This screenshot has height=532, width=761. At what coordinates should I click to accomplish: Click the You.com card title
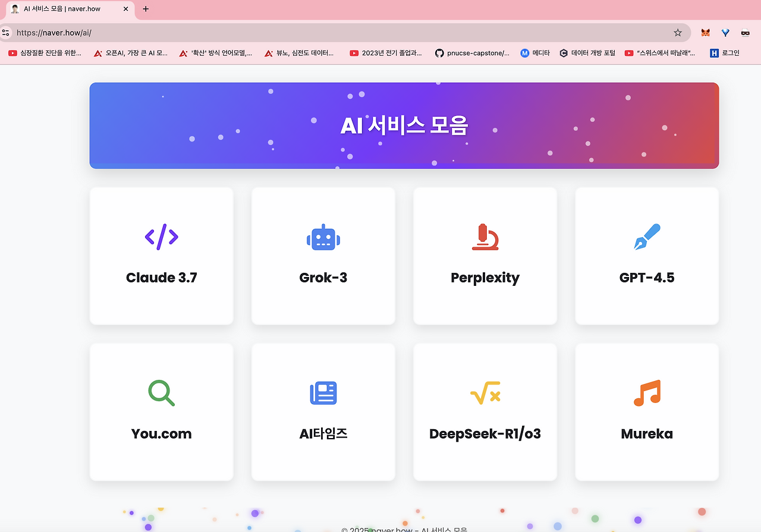162,433
